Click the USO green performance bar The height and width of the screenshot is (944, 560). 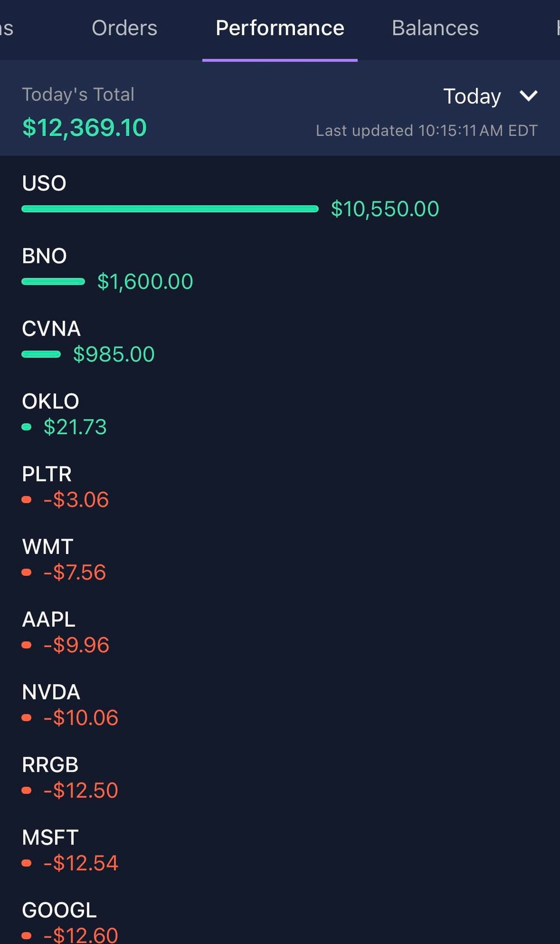point(170,209)
